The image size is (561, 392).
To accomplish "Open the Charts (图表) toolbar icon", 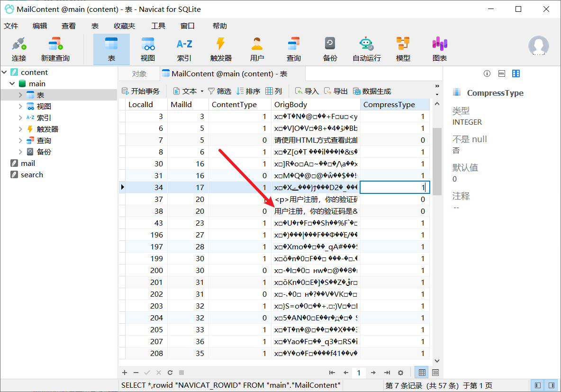I will [x=440, y=49].
